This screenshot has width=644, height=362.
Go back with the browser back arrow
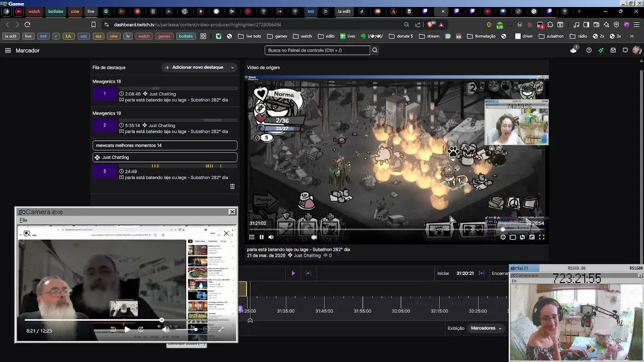7,24
